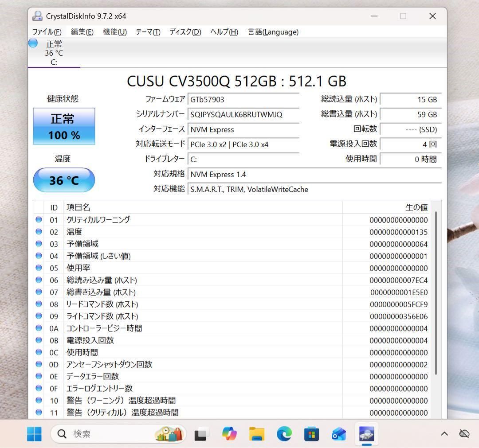Screen dimensions: 479x448
Task: Open CrystalDiskInfo from the taskbar
Action: pyautogui.click(x=366, y=434)
